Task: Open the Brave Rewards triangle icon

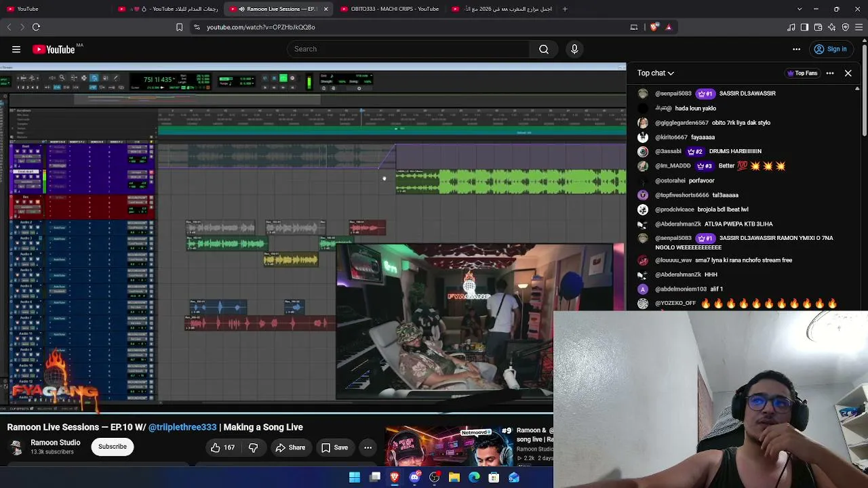Action: 669,27
